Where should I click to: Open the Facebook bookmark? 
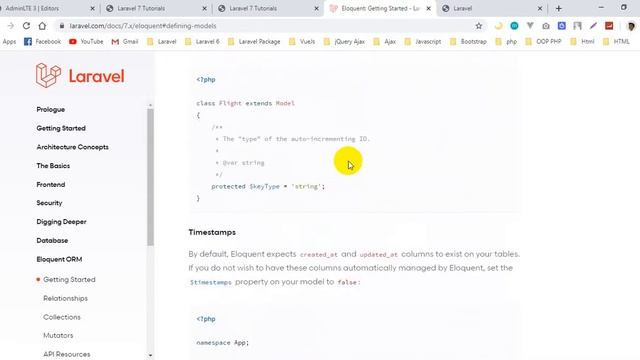[x=42, y=41]
